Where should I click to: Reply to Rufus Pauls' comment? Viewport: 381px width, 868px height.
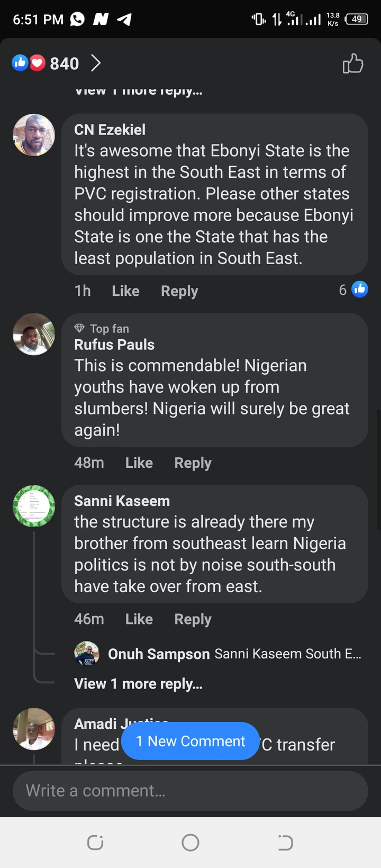point(193,463)
